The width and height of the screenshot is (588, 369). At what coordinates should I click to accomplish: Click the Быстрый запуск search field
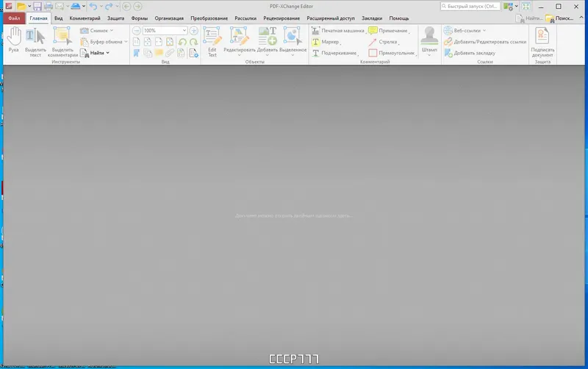(470, 7)
